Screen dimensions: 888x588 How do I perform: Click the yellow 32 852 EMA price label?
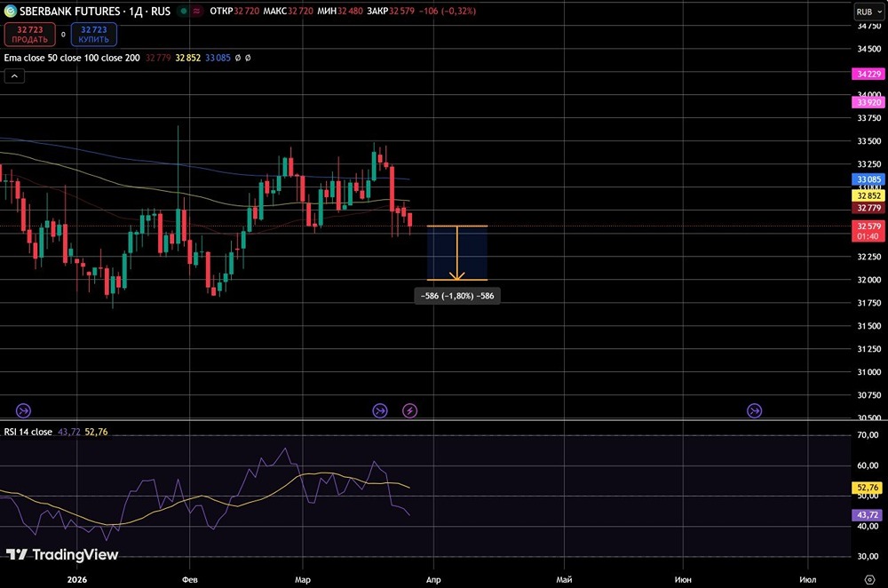tap(867, 195)
